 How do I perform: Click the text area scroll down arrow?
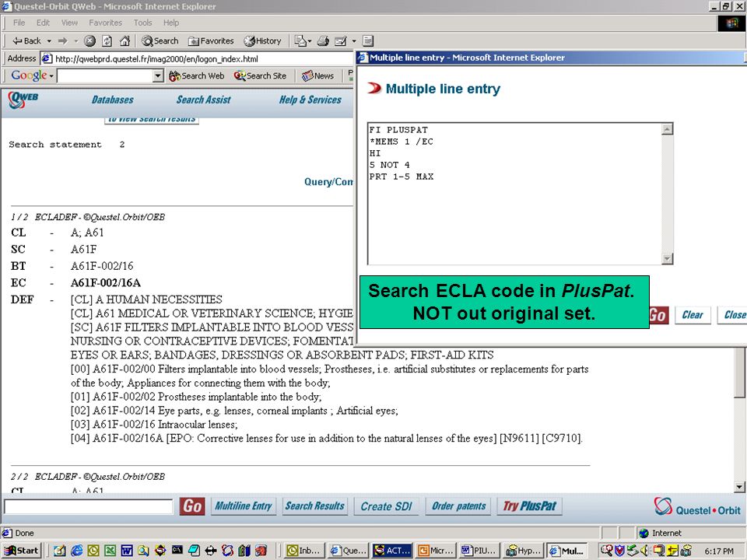click(668, 258)
